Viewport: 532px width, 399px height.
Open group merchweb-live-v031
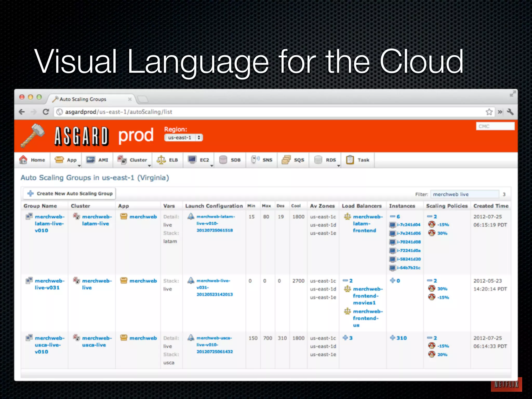click(x=50, y=284)
